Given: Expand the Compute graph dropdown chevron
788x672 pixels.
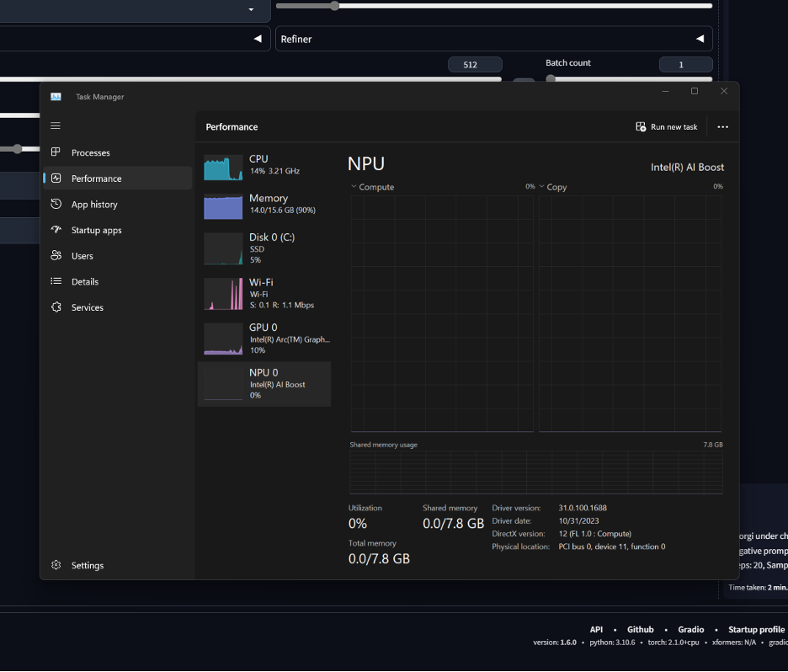Looking at the screenshot, I should [x=354, y=187].
